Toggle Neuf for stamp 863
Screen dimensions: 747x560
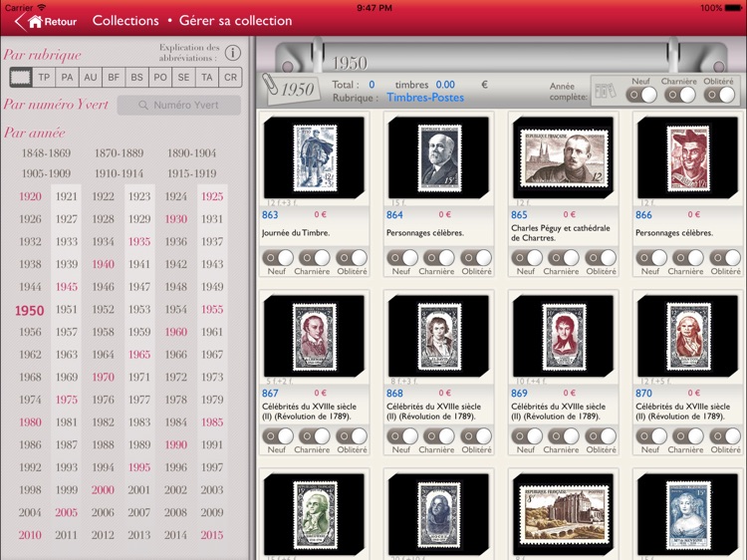pos(278,258)
